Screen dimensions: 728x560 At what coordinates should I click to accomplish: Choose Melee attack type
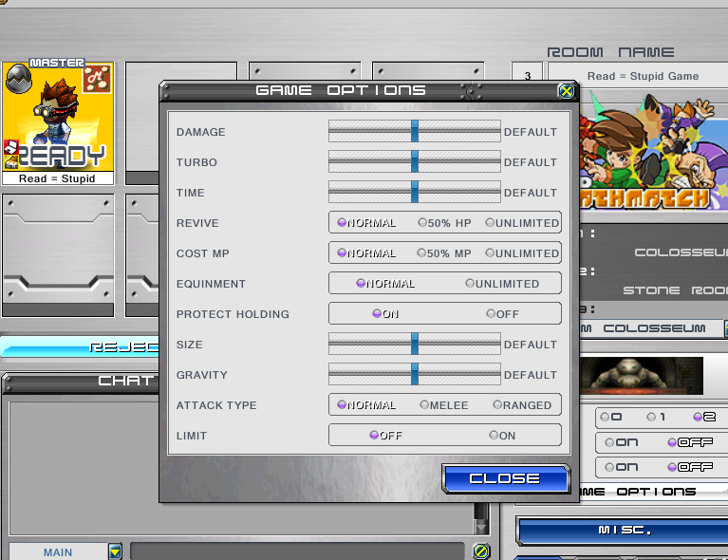(x=424, y=405)
